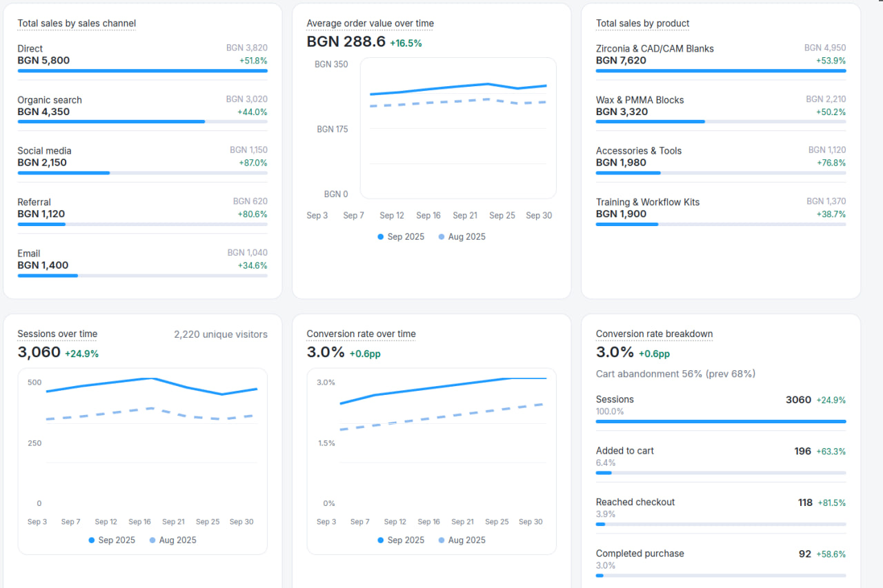Toggle the Sep 2025 legend in average order chart
Image resolution: width=883 pixels, height=588 pixels.
400,236
